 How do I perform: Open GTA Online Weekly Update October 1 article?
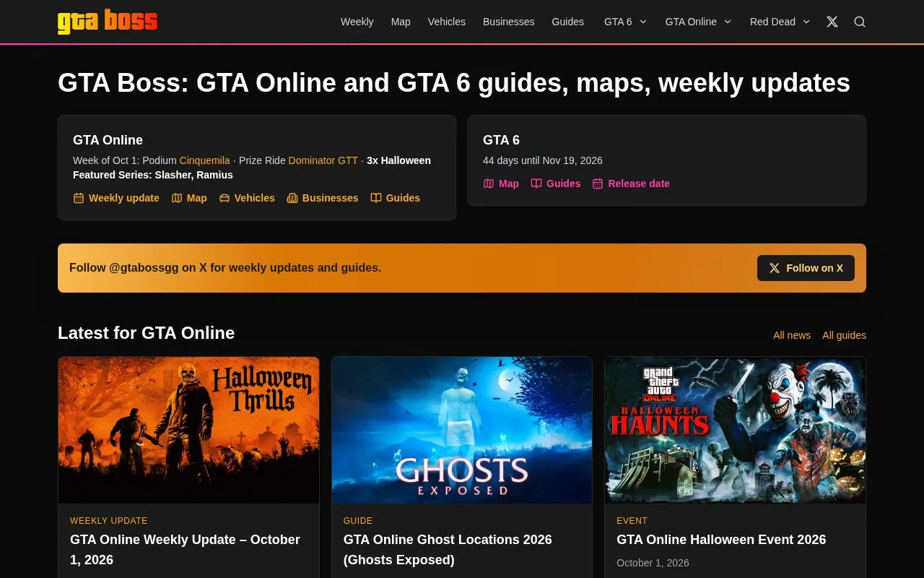(185, 550)
